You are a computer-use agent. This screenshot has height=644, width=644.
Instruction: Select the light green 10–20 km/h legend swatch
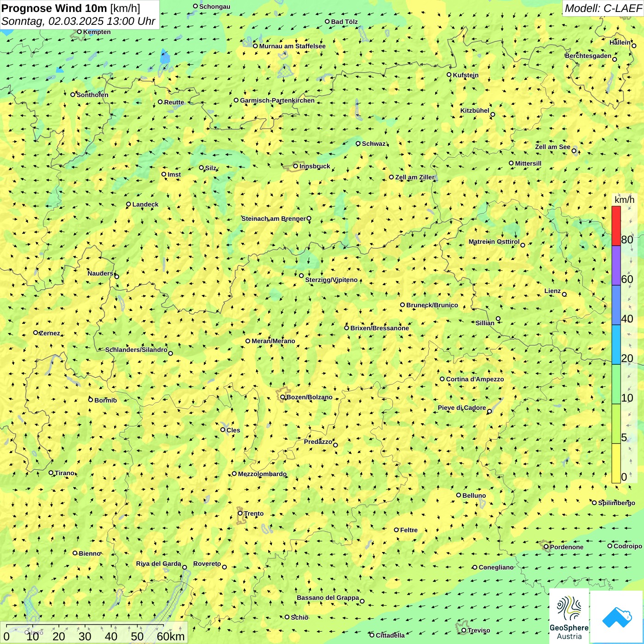tap(616, 384)
